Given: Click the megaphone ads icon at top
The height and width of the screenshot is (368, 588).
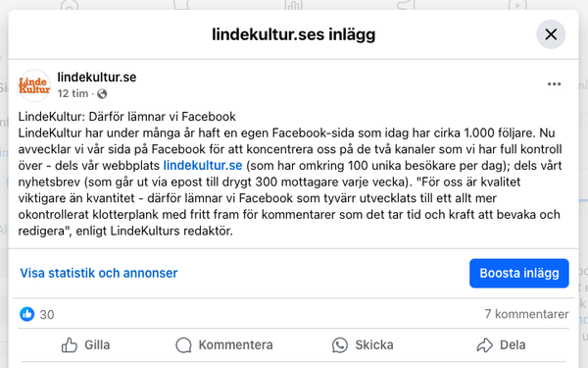Looking at the screenshot, I should (x=406, y=5).
